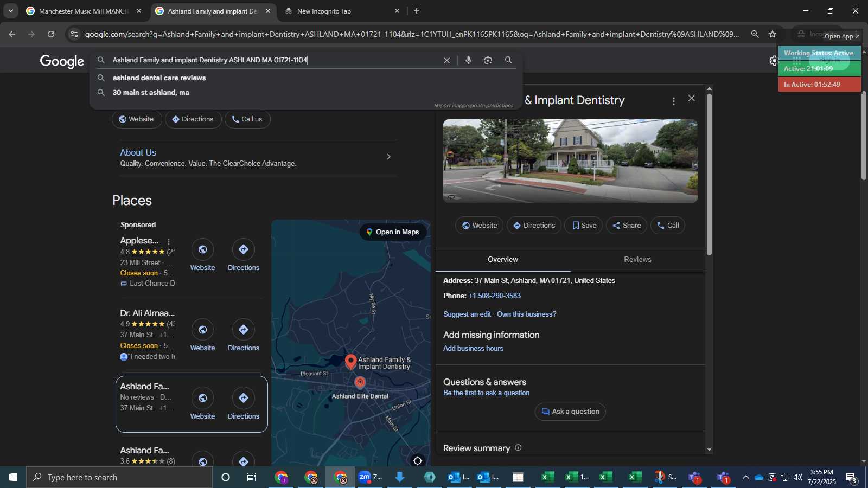Click Add business hours link
This screenshot has height=488, width=868.
tap(473, 349)
